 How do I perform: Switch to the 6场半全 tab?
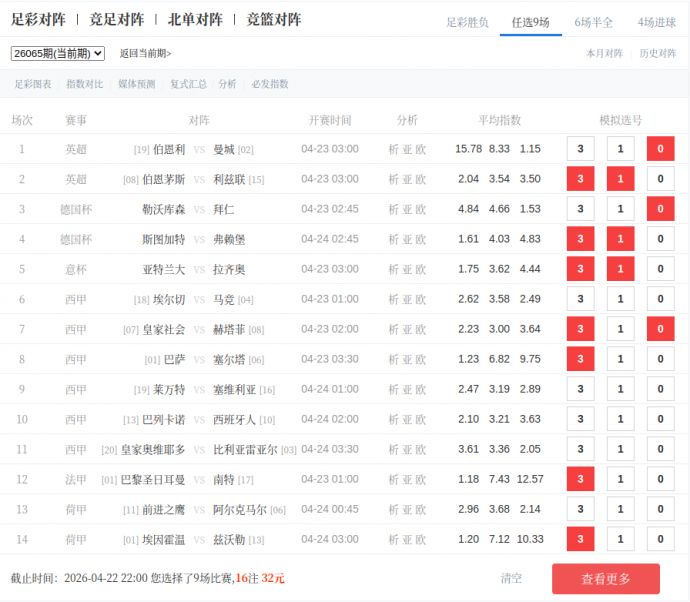[x=593, y=22]
